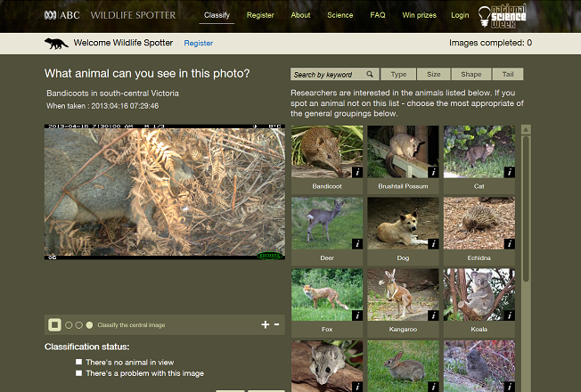The height and width of the screenshot is (392, 581).
Task: Expand the Type filter
Action: pos(398,75)
